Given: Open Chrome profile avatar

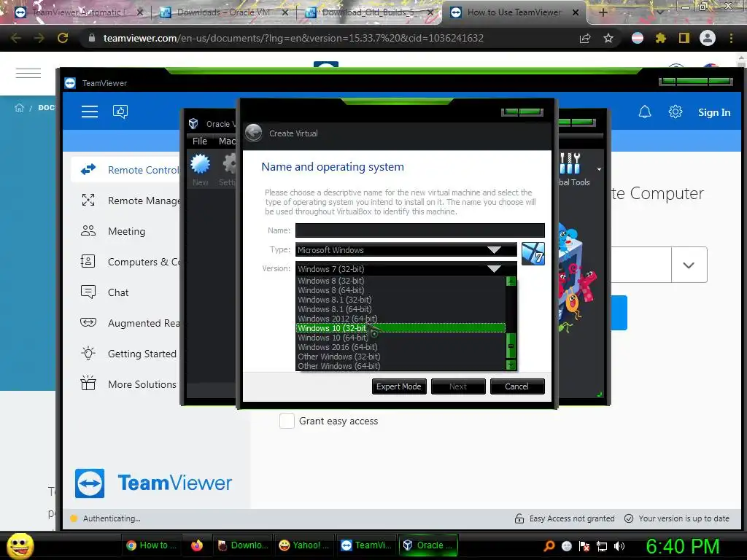Looking at the screenshot, I should point(708,38).
